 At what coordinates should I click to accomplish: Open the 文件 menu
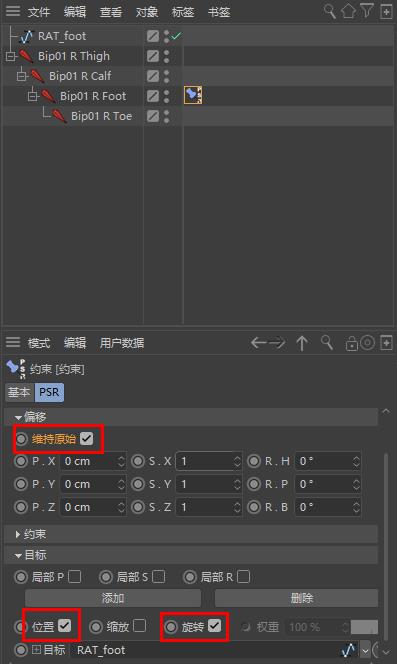click(39, 12)
